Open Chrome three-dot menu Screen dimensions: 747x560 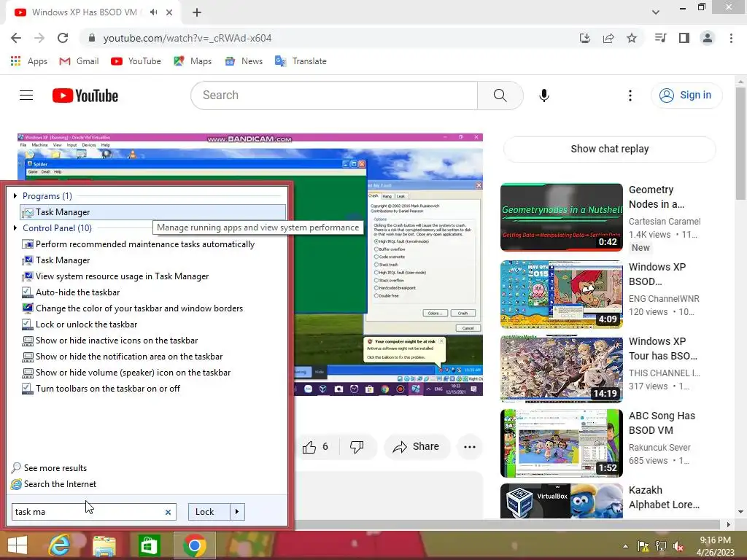pos(731,38)
